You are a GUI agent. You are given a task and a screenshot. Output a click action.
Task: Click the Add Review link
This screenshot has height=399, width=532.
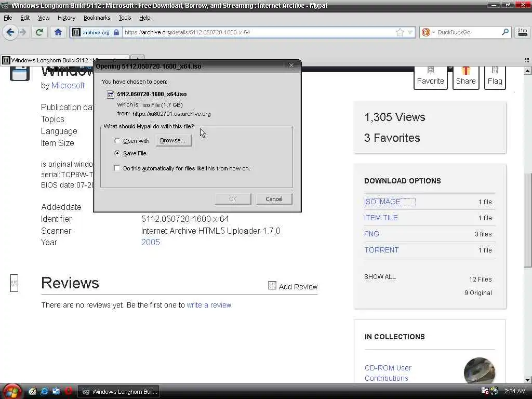(x=298, y=287)
